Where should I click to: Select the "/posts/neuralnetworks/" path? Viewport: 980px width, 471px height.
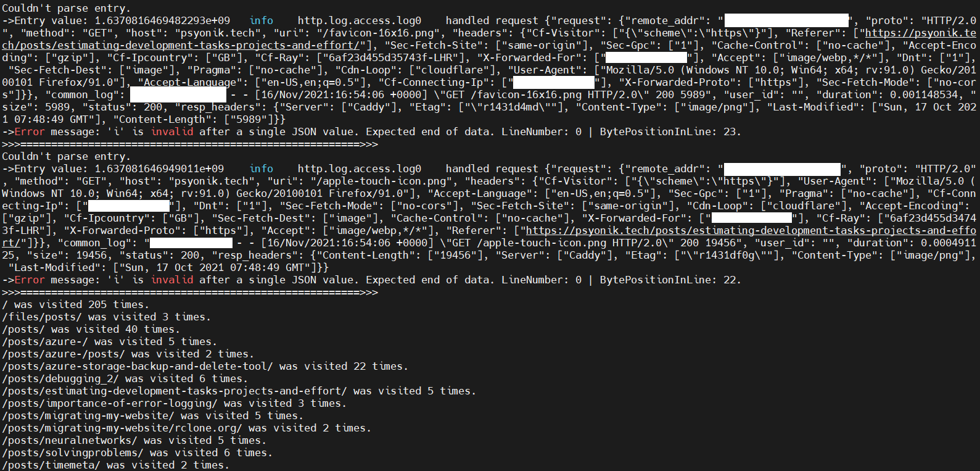click(x=69, y=441)
